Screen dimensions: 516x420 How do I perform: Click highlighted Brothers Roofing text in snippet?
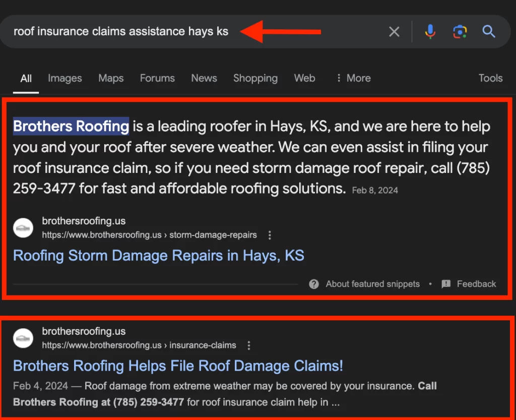click(71, 127)
